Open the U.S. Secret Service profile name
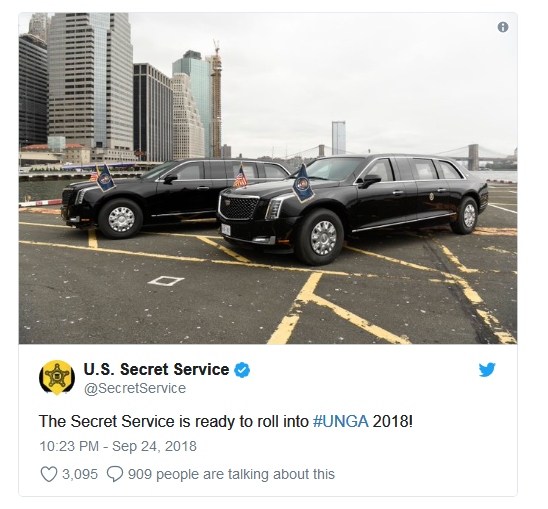This screenshot has width=548, height=509. (x=156, y=370)
